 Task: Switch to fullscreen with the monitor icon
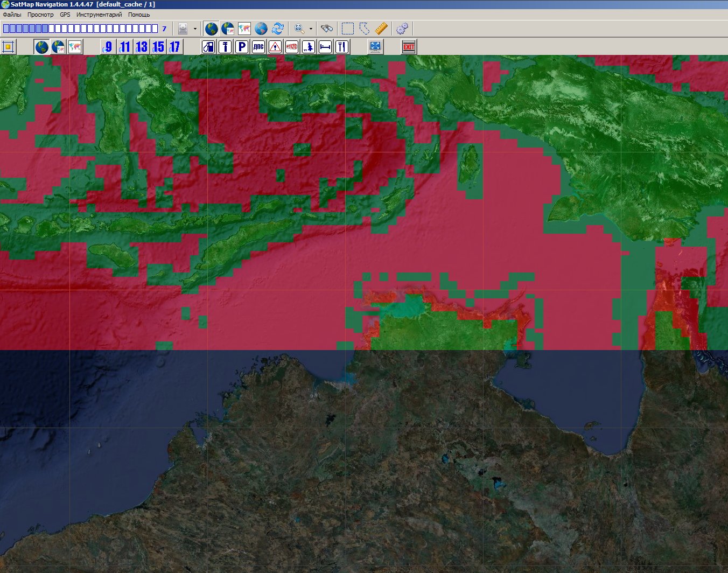[x=375, y=47]
